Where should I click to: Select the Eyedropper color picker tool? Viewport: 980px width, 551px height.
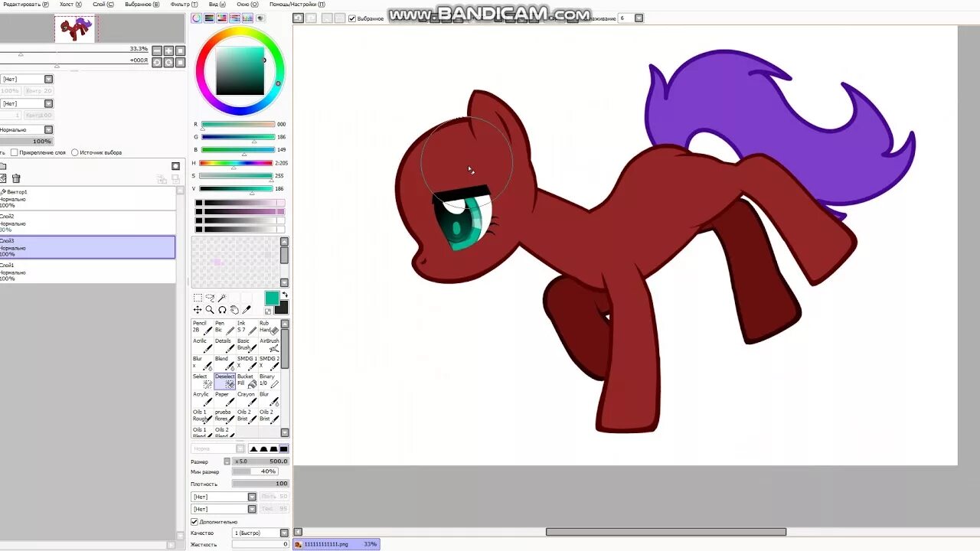click(x=247, y=310)
